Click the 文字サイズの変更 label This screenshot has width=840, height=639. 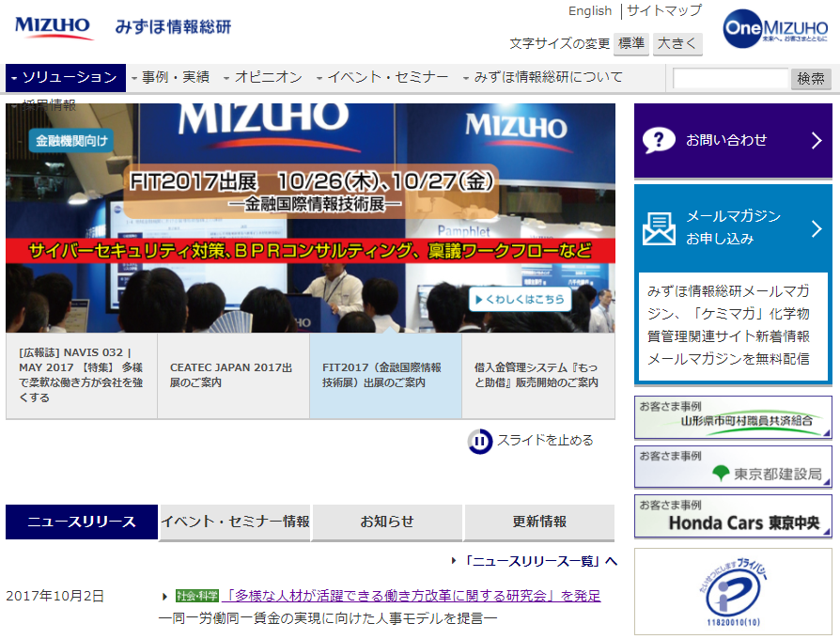click(x=559, y=43)
